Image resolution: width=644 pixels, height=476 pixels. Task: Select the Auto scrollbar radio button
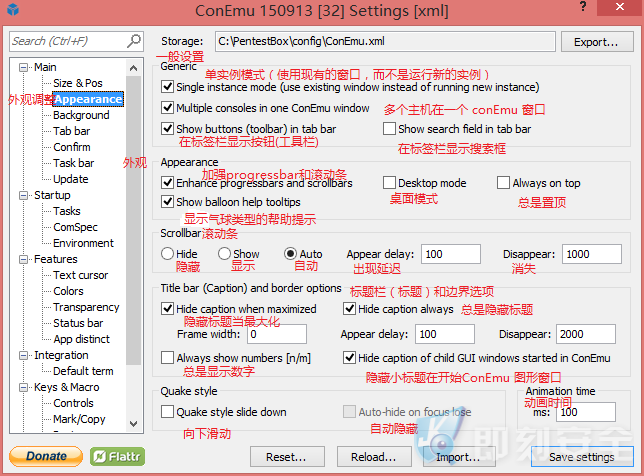290,253
